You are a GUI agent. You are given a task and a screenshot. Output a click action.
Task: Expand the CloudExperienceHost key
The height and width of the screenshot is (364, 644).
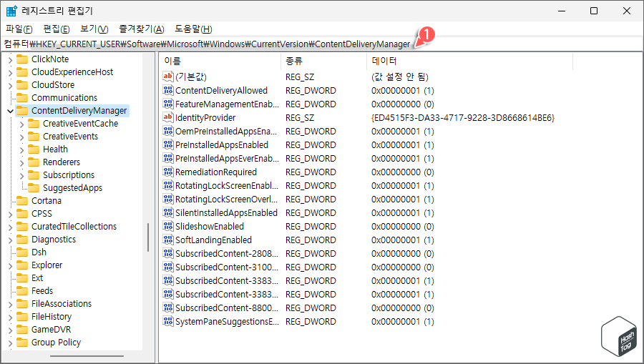10,72
